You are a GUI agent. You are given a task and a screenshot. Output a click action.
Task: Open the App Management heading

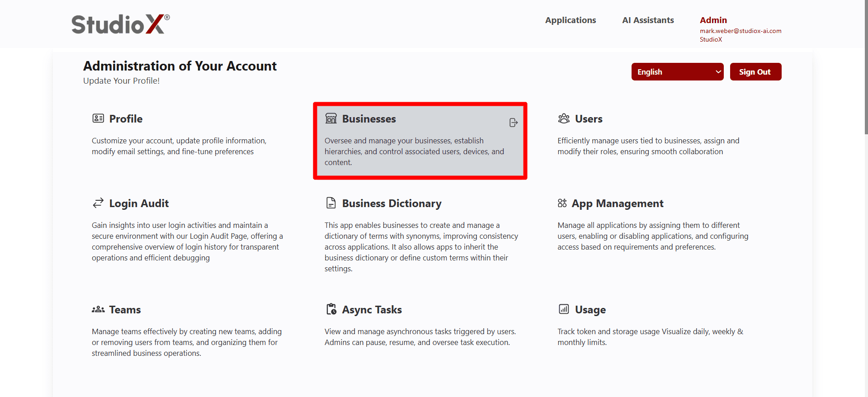618,203
